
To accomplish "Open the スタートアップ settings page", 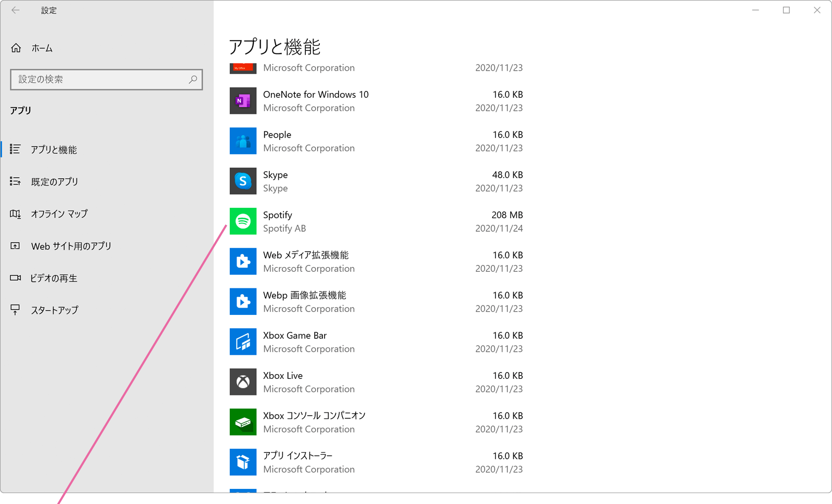I will point(107,310).
